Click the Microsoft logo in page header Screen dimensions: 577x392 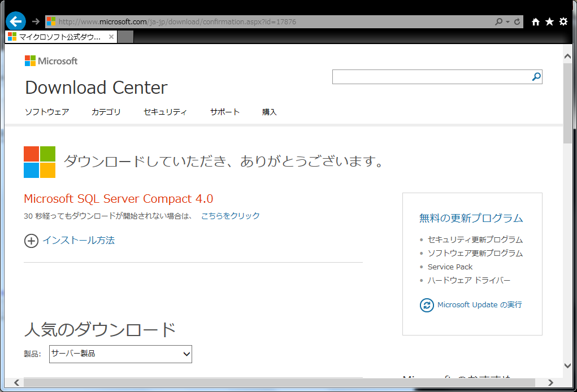tap(51, 61)
